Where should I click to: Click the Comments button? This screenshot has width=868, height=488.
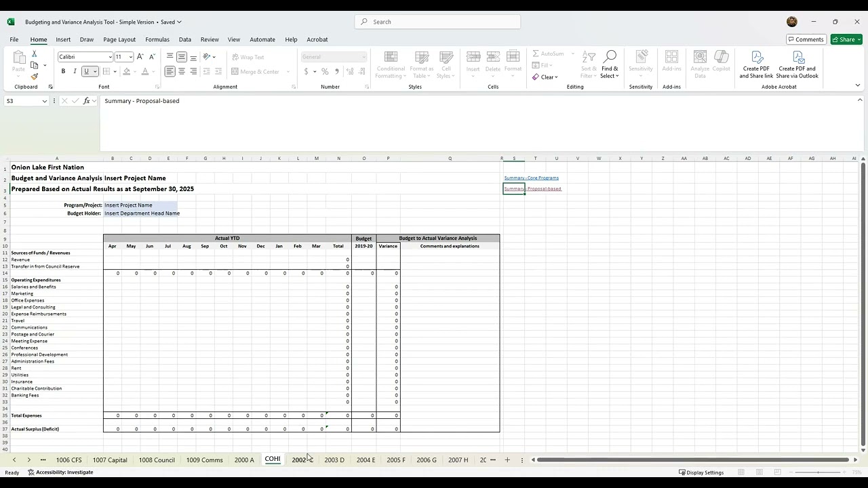pyautogui.click(x=806, y=39)
